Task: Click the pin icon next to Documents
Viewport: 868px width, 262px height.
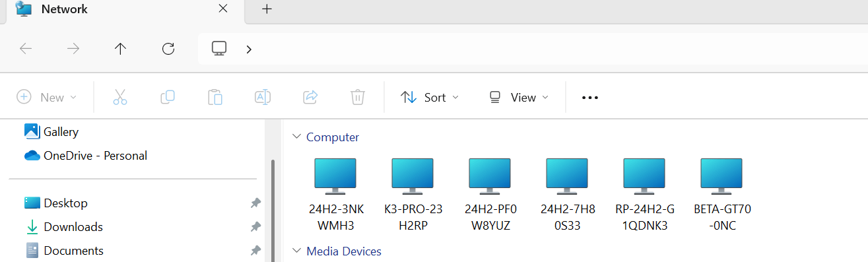Action: coord(255,251)
